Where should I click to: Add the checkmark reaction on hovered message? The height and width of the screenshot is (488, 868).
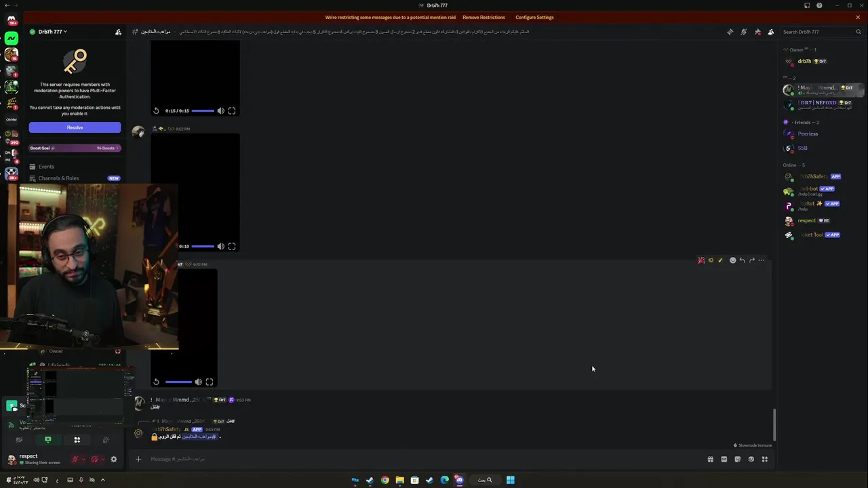click(x=720, y=260)
